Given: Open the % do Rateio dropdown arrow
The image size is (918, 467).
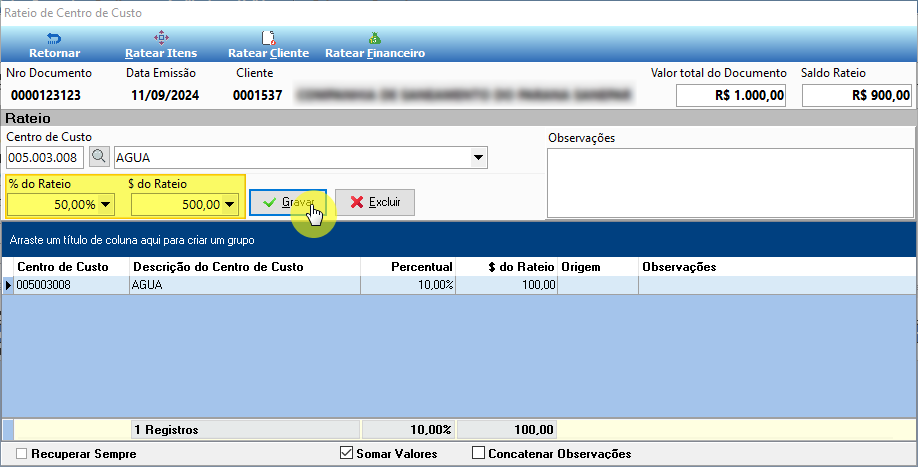Looking at the screenshot, I should click(105, 204).
